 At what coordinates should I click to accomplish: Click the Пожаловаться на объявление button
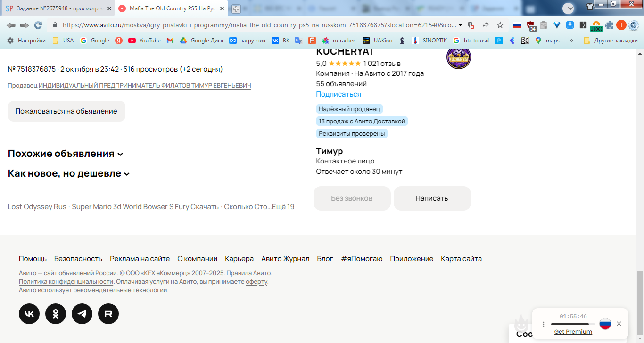[x=66, y=111]
